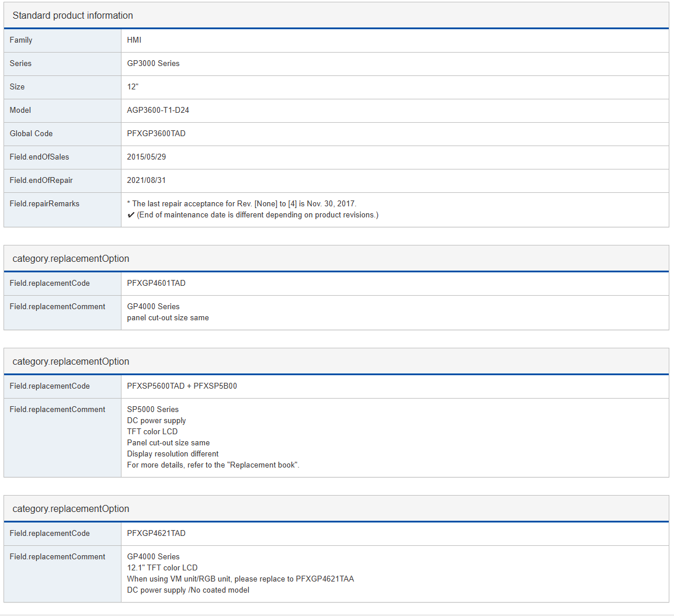Image resolution: width=674 pixels, height=616 pixels.
Task: Click the "For more details, refer to the Replacement book" line
Action: tap(213, 465)
